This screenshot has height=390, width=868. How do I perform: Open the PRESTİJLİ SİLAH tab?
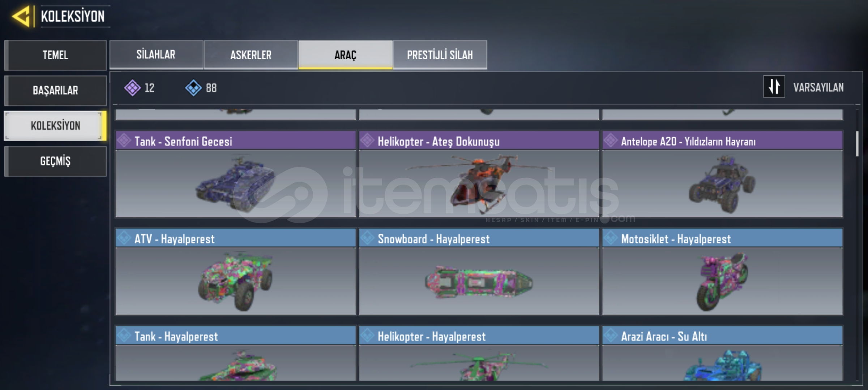[x=440, y=55]
